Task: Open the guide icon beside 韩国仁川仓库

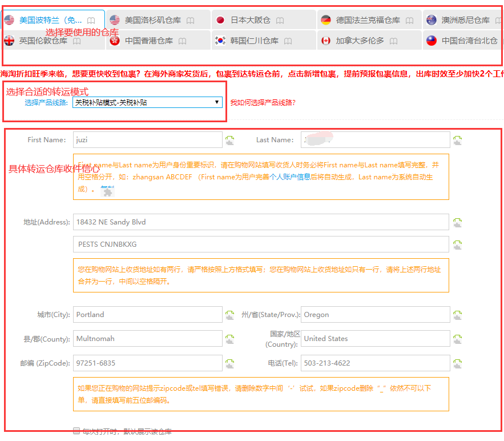Action: pos(288,41)
